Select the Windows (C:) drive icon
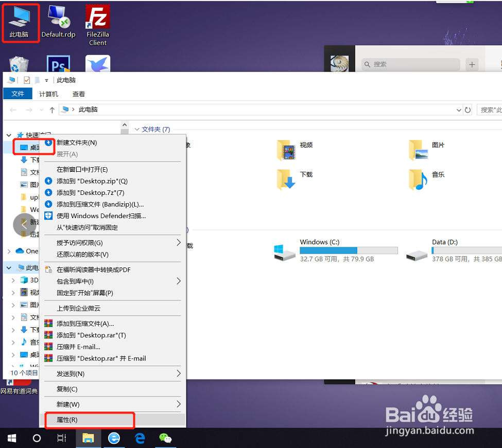 285,253
